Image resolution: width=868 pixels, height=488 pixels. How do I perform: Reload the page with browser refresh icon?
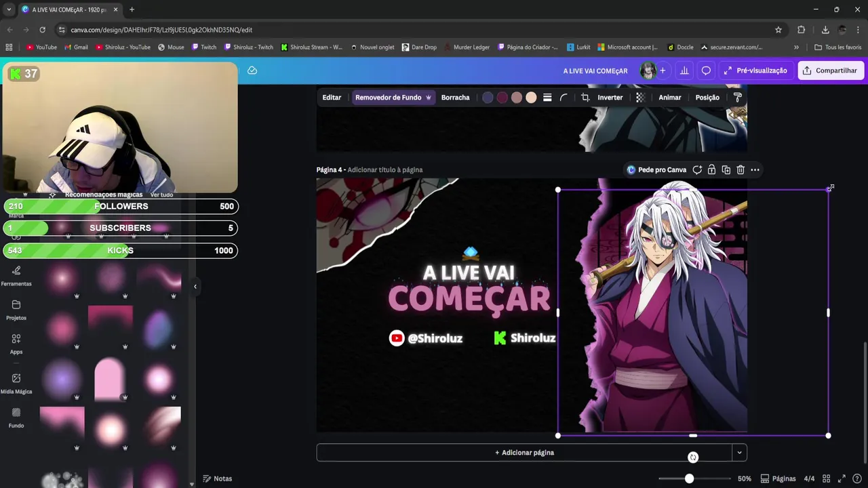click(x=42, y=30)
